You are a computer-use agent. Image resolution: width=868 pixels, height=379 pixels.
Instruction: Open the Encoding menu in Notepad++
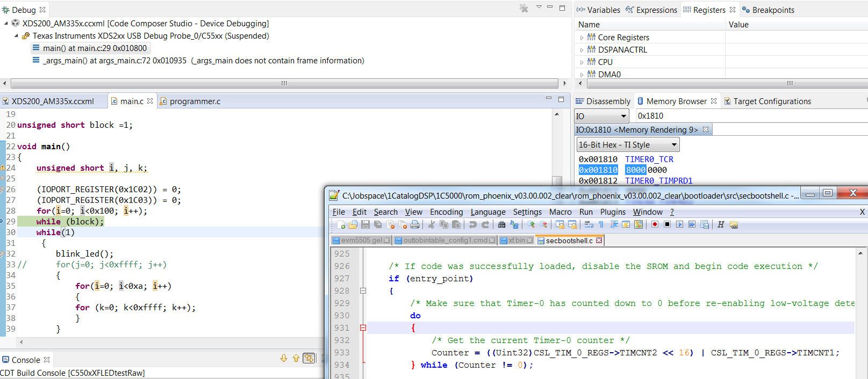446,212
